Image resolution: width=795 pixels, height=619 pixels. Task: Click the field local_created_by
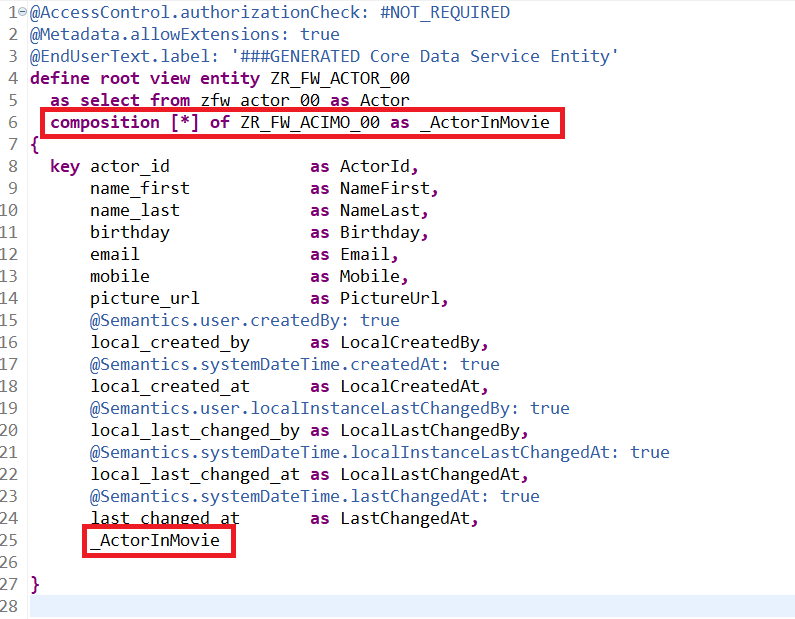click(x=170, y=342)
